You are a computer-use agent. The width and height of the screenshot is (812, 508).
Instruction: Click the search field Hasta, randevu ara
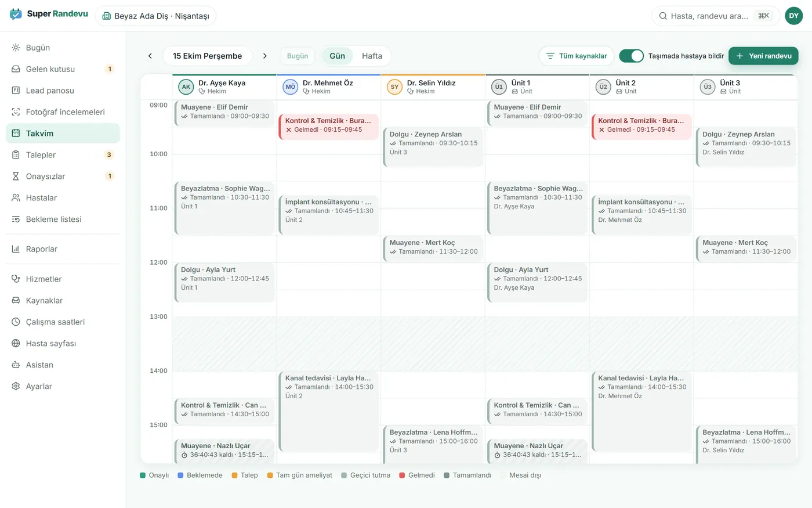click(x=715, y=16)
